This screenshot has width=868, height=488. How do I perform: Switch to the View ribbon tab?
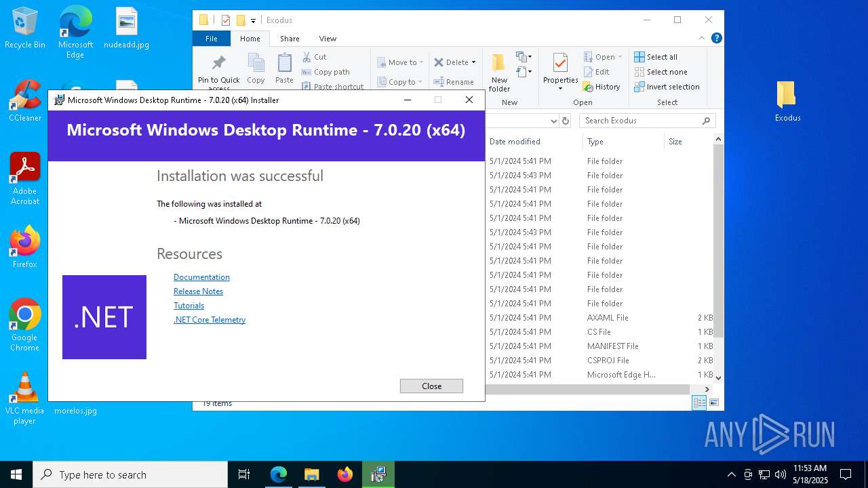pyautogui.click(x=328, y=39)
